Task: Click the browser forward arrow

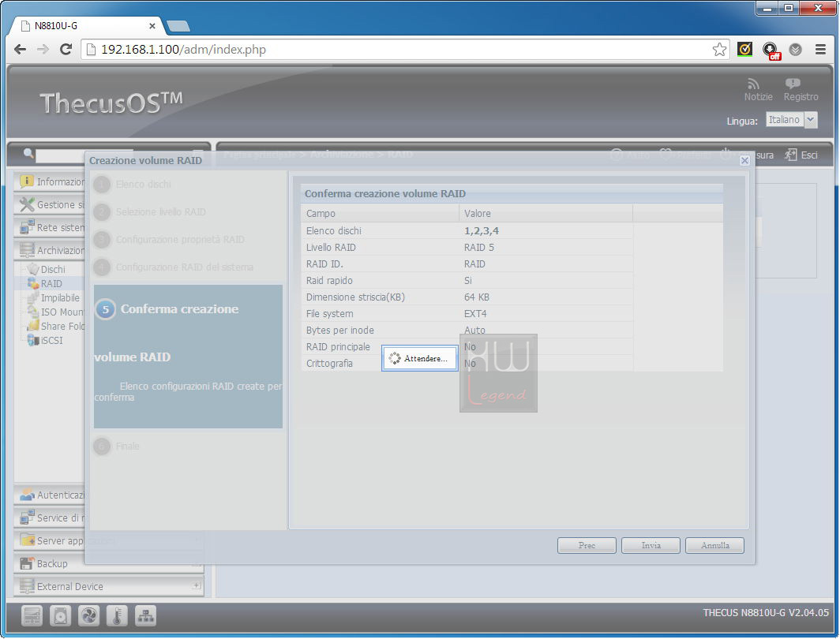Action: coord(43,49)
